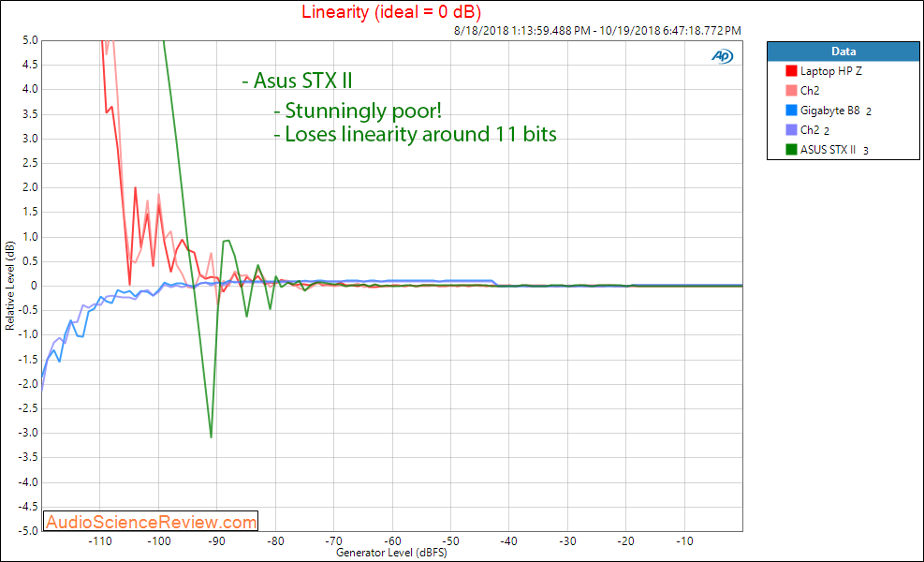The image size is (924, 562).
Task: Click the 'Linearity (ideal = 0 dB)' chart title
Action: (391, 11)
